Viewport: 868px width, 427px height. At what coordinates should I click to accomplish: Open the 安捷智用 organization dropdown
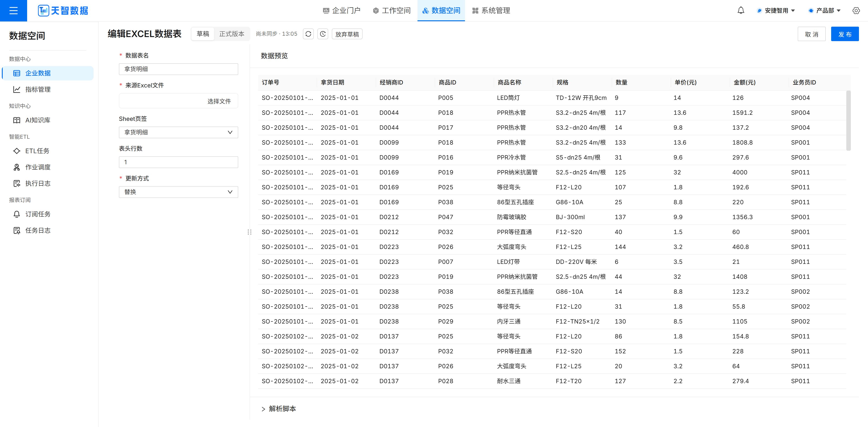pos(776,11)
